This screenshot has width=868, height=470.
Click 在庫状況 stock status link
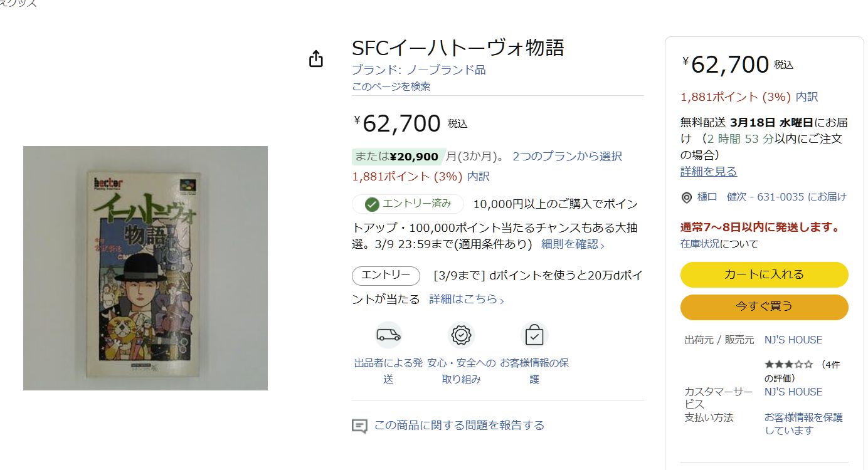tap(700, 244)
